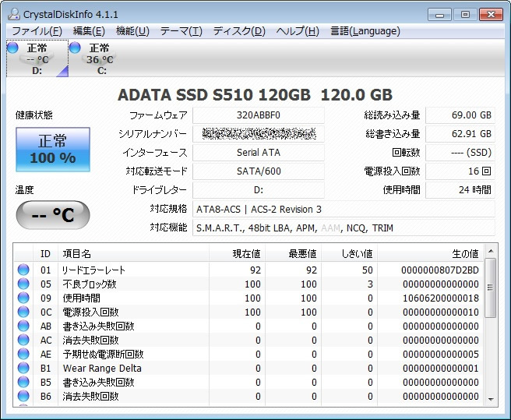This screenshot has width=511, height=420.
Task: Open the 機能(U) menu
Action: 132,31
